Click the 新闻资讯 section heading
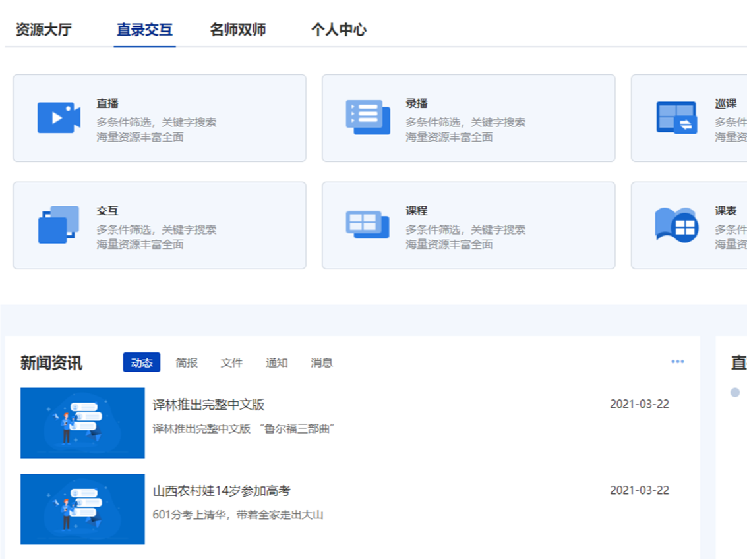This screenshot has height=560, width=747. (x=51, y=363)
